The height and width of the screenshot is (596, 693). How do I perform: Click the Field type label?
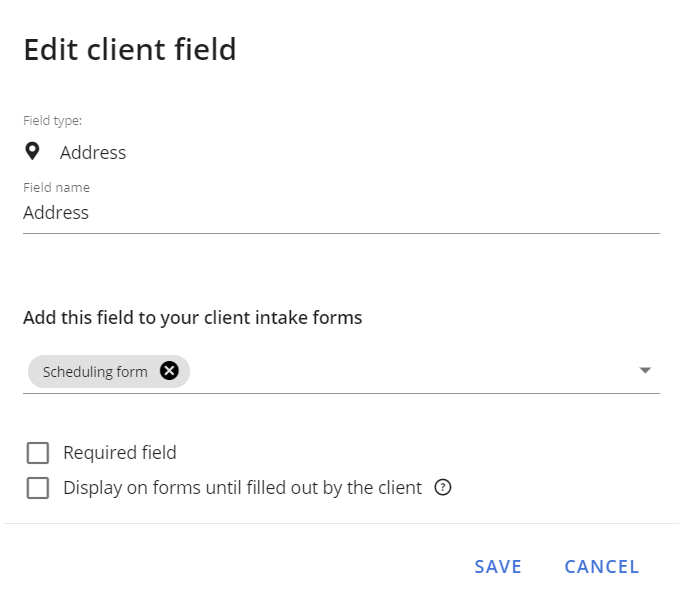53,121
